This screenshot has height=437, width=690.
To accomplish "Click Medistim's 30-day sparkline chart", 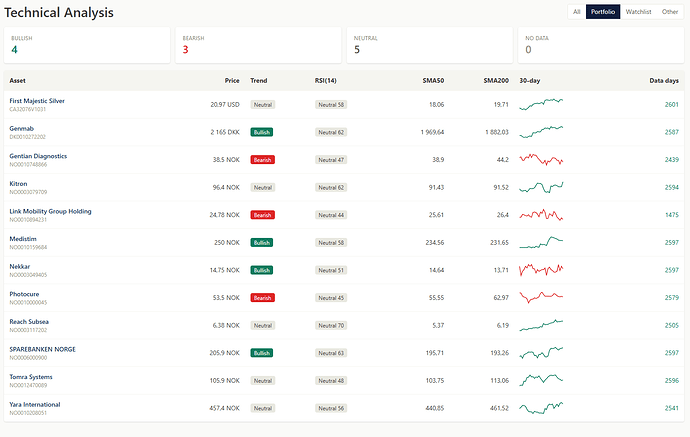I will point(541,242).
